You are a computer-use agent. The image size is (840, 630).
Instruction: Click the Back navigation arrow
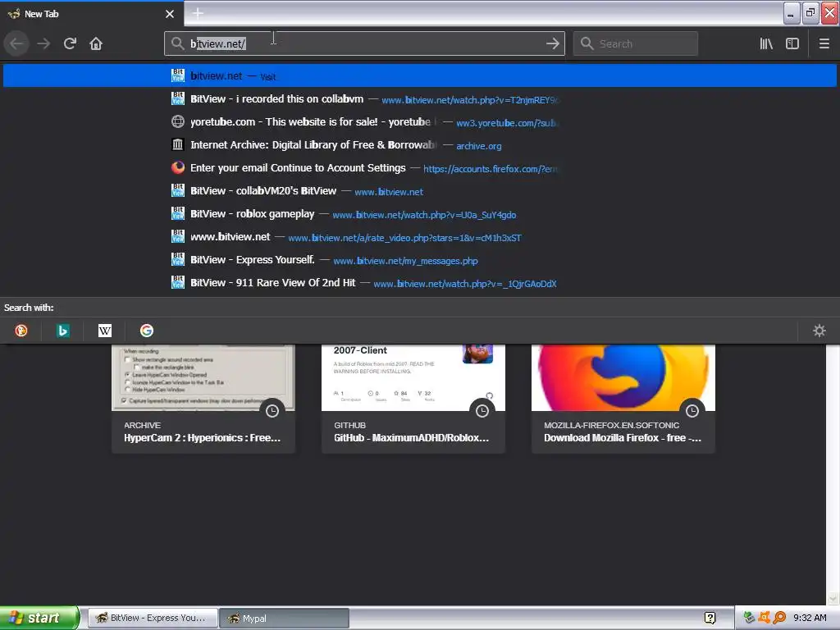[x=16, y=43]
